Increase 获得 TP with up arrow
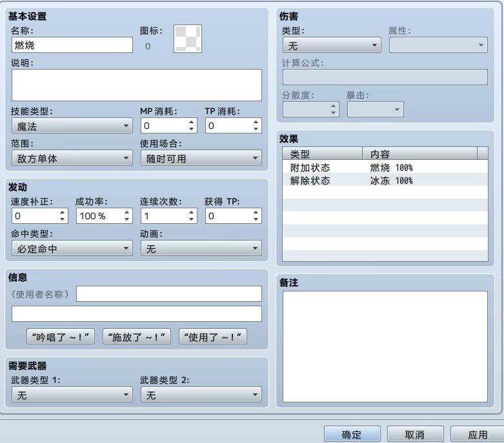The width and height of the screenshot is (504, 443). tap(256, 212)
